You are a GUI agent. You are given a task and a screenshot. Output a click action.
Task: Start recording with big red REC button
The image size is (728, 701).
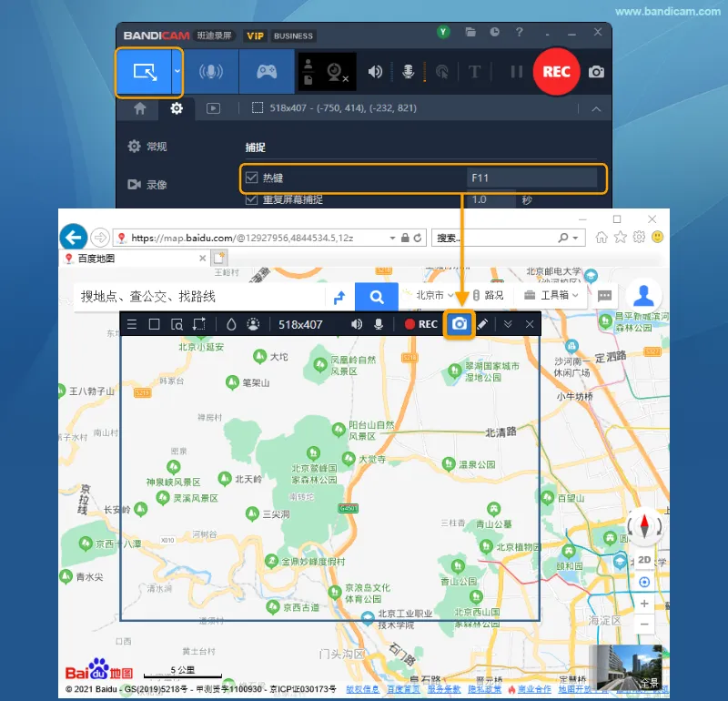pyautogui.click(x=556, y=72)
